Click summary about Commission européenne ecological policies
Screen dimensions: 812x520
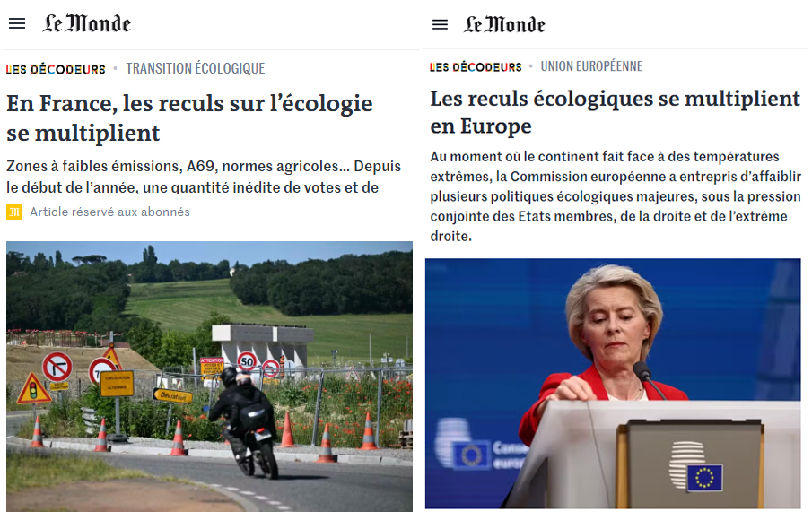point(616,196)
